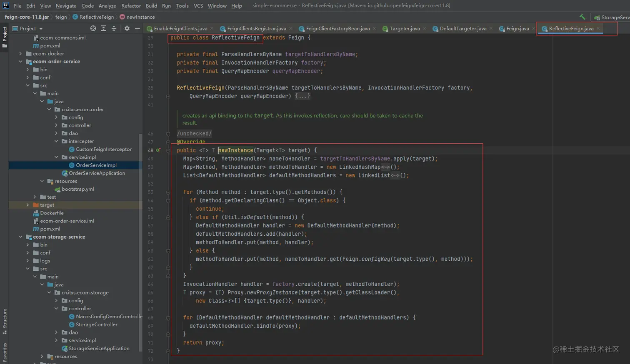Click the Build project hammer icon
The image size is (630, 364).
click(582, 17)
